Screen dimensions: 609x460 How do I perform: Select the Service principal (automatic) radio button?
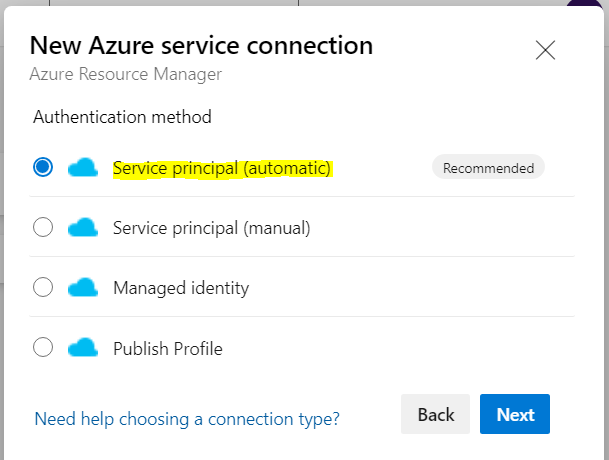[x=43, y=168]
